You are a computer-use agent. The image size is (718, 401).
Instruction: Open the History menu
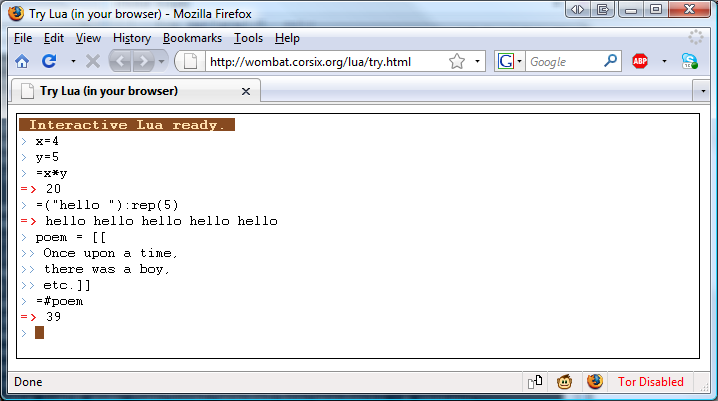(x=132, y=38)
